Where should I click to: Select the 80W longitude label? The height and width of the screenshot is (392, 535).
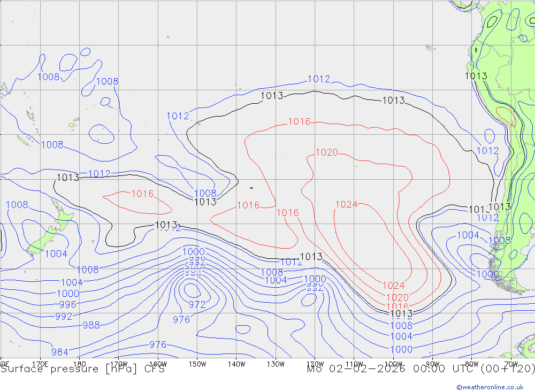coord(472,364)
